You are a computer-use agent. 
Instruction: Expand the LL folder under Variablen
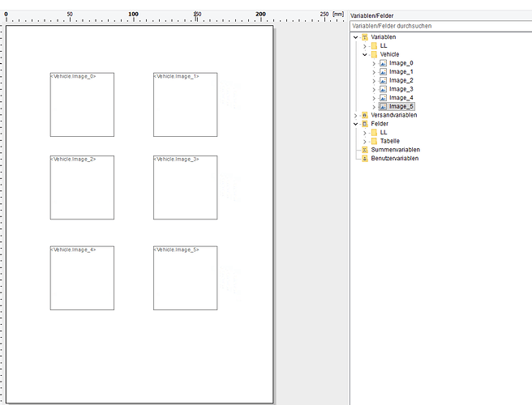(365, 46)
